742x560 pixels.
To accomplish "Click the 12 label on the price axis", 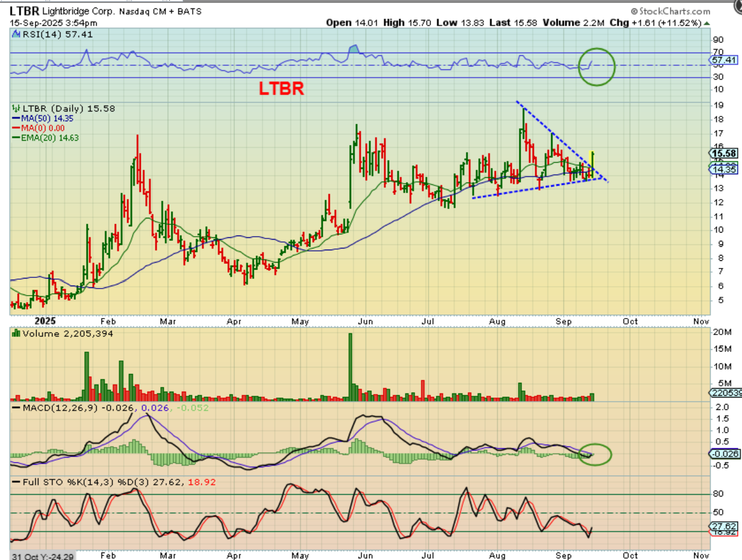I will 718,203.
